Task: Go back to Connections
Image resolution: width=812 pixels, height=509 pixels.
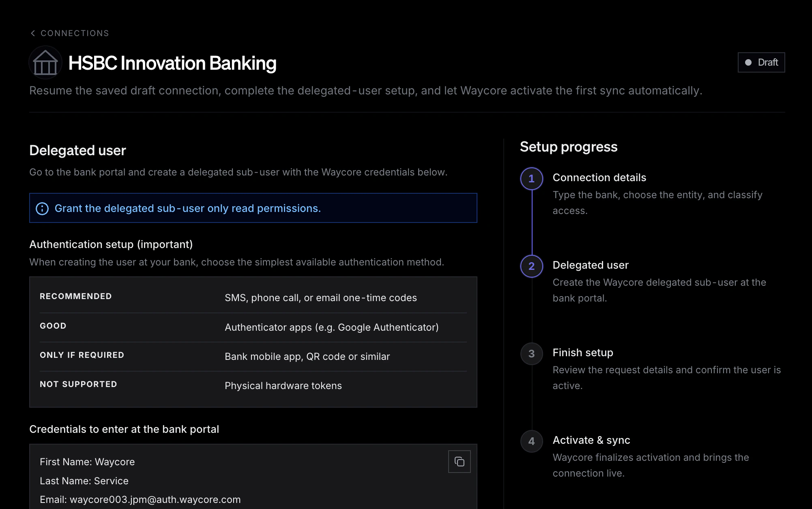Action: click(x=75, y=33)
